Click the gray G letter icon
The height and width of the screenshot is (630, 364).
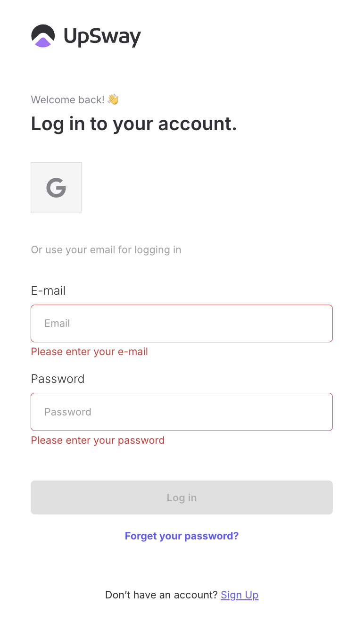coord(56,188)
